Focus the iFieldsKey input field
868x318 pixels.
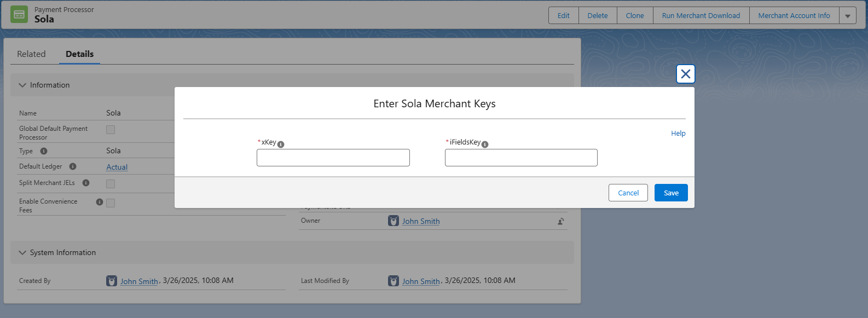521,158
